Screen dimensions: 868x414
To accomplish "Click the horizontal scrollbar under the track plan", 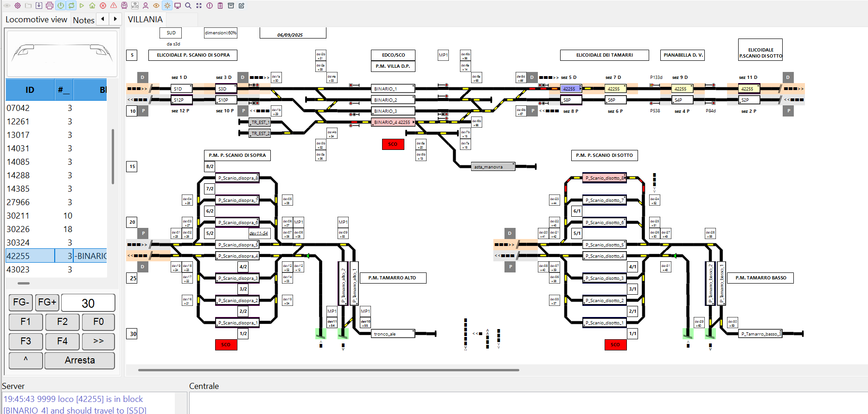I will tap(328, 370).
